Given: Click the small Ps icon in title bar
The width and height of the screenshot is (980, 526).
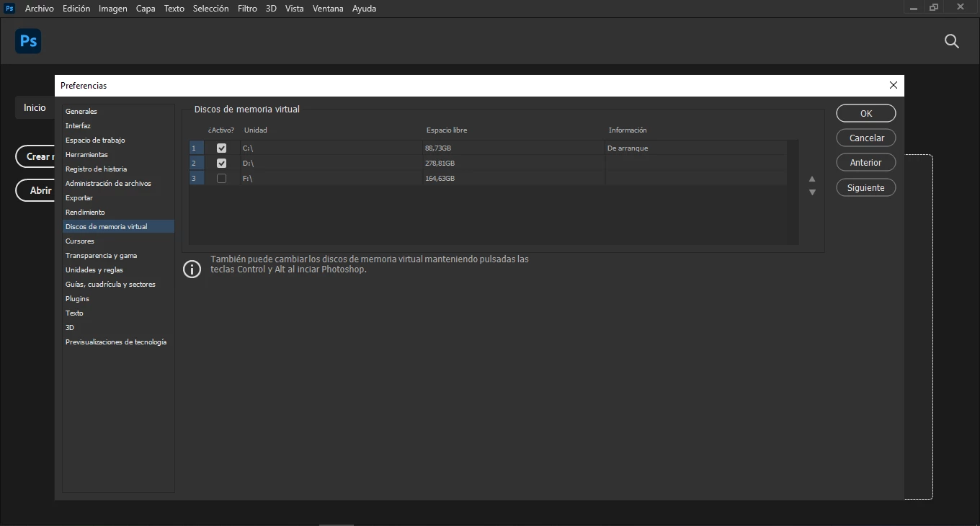Looking at the screenshot, I should (x=10, y=9).
